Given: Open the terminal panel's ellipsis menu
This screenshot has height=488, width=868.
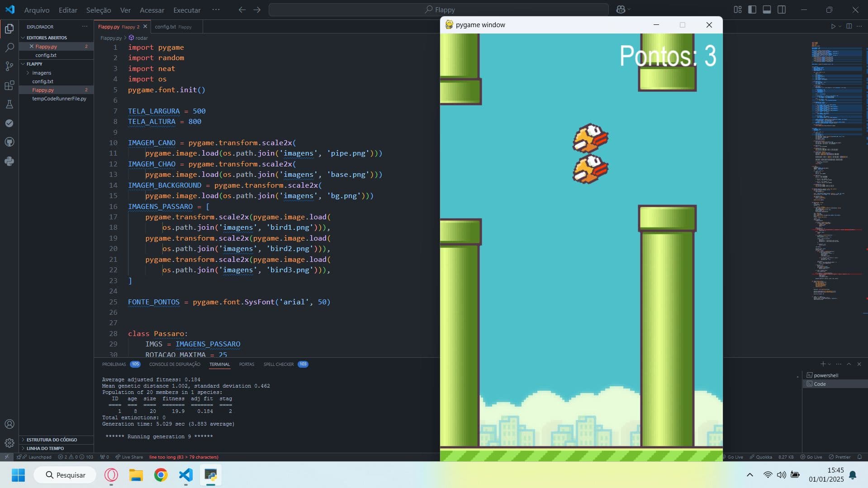Looking at the screenshot, I should [839, 364].
